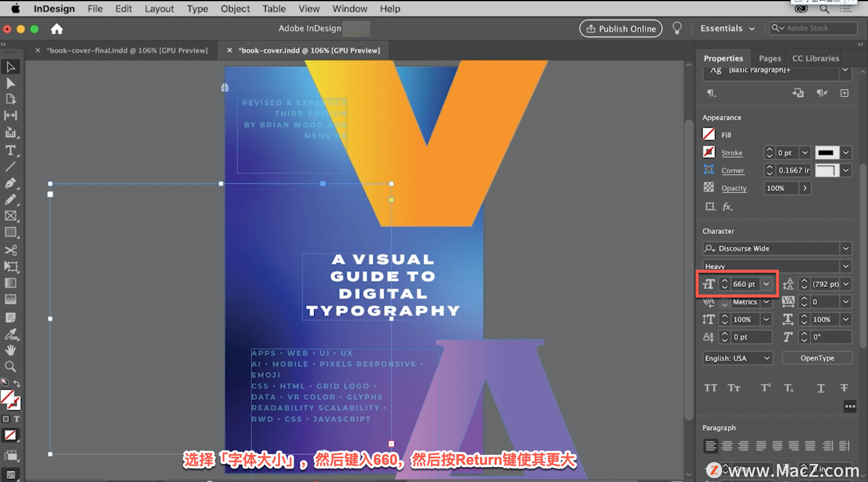868x482 pixels.
Task: Toggle Superscript formatting
Action: (x=766, y=388)
